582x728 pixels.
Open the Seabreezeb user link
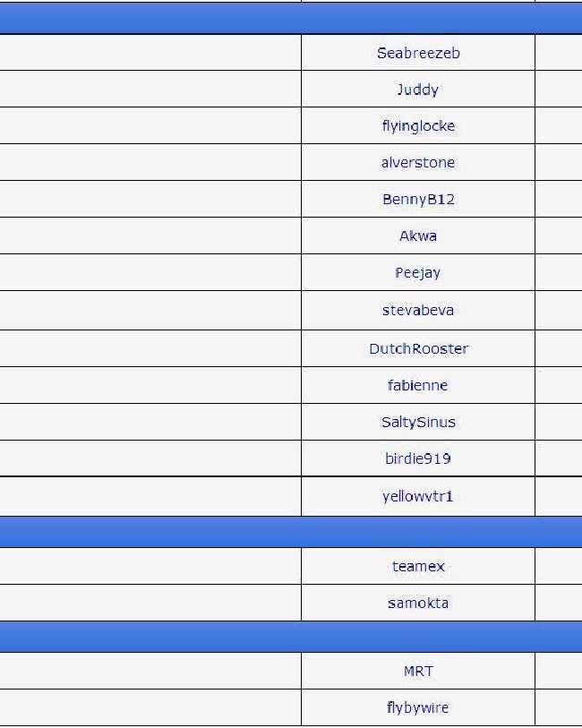(418, 53)
